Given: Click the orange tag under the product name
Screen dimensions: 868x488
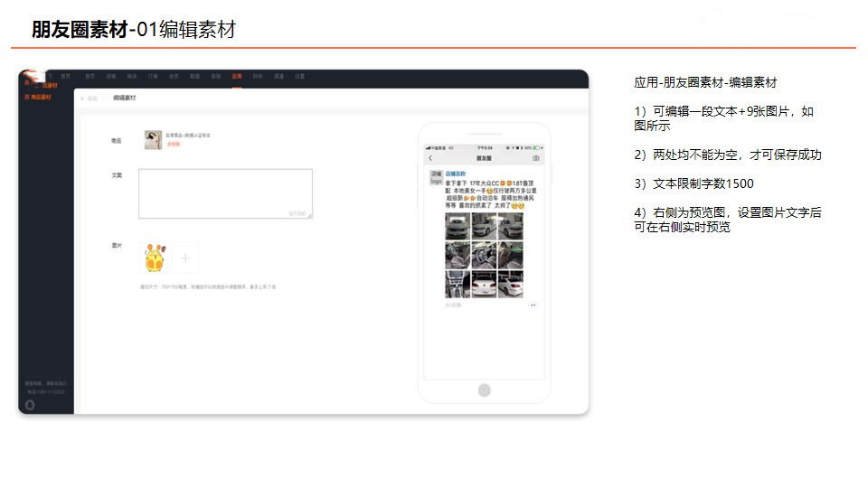Looking at the screenshot, I should [174, 144].
